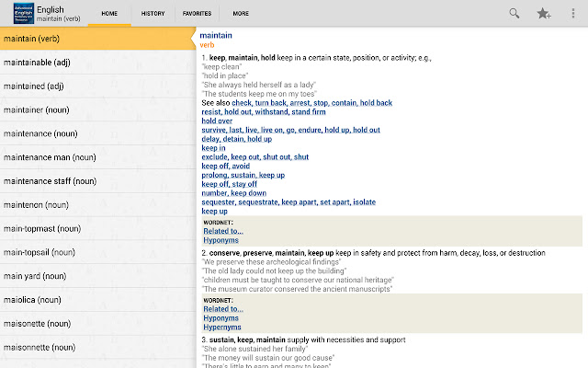Switch to the History tab
Viewport: 588px width, 368px height.
(x=153, y=14)
